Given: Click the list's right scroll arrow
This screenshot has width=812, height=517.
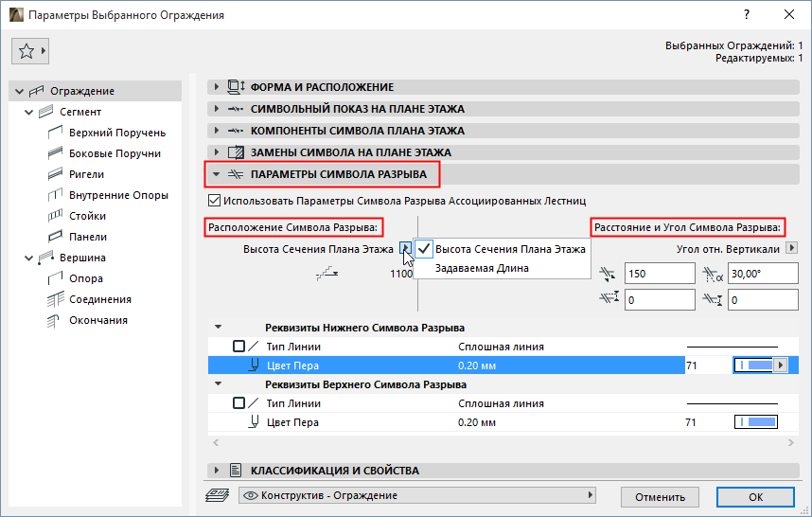Looking at the screenshot, I should coord(791,442).
